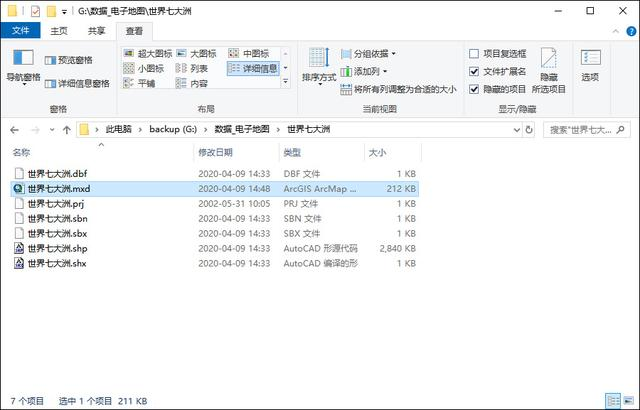
Task: Open the help question mark icon
Action: click(x=631, y=31)
